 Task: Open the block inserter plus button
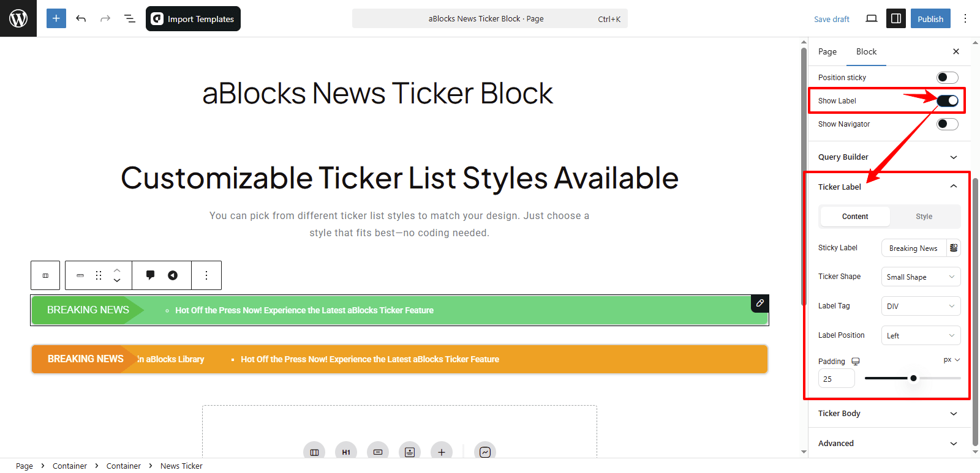pyautogui.click(x=56, y=18)
